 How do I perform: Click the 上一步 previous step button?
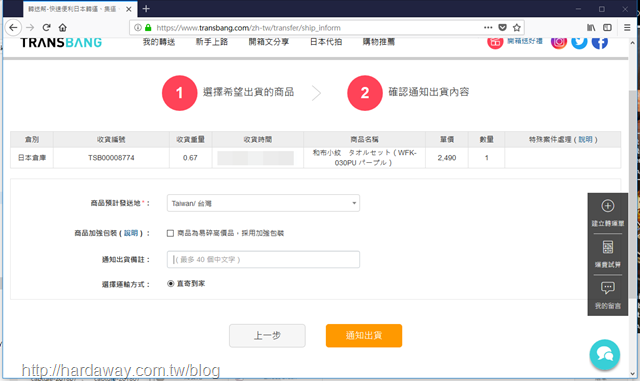tap(267, 336)
